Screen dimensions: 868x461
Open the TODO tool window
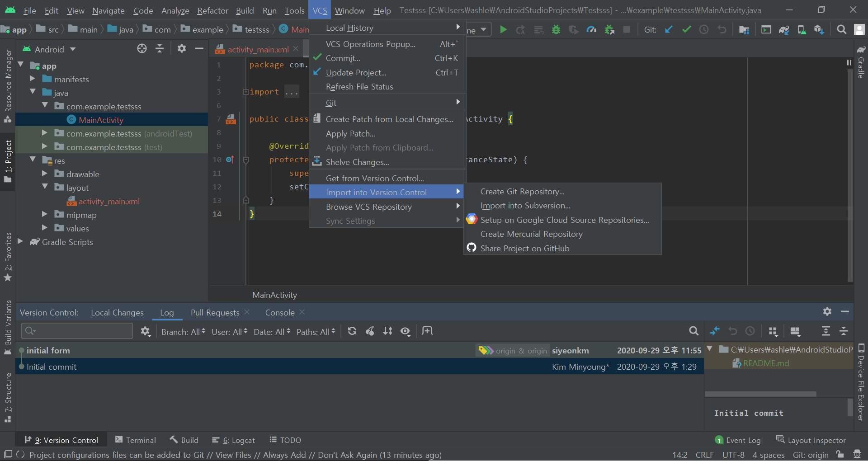(285, 440)
